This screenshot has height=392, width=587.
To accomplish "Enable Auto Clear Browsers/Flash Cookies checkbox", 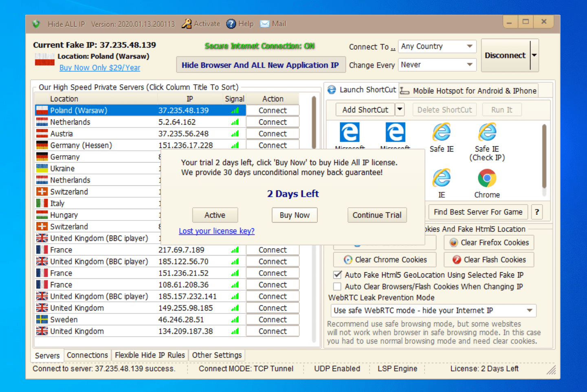I will click(x=337, y=286).
